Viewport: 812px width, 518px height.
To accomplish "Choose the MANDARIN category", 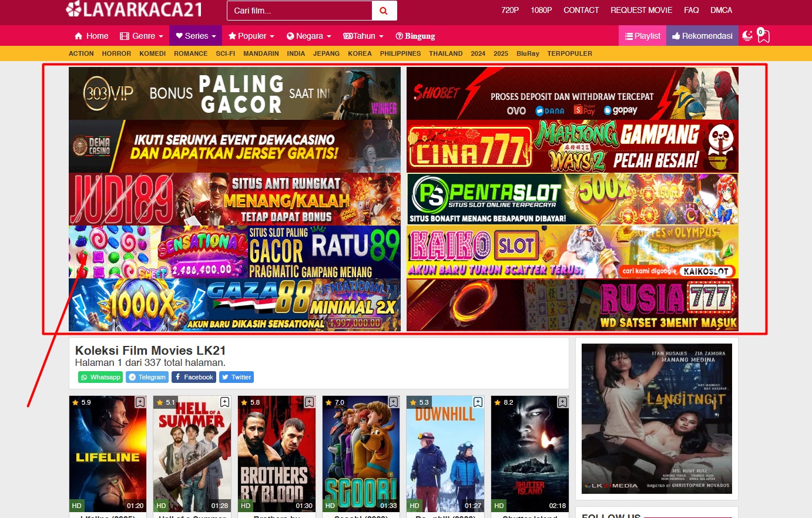I will pyautogui.click(x=261, y=53).
